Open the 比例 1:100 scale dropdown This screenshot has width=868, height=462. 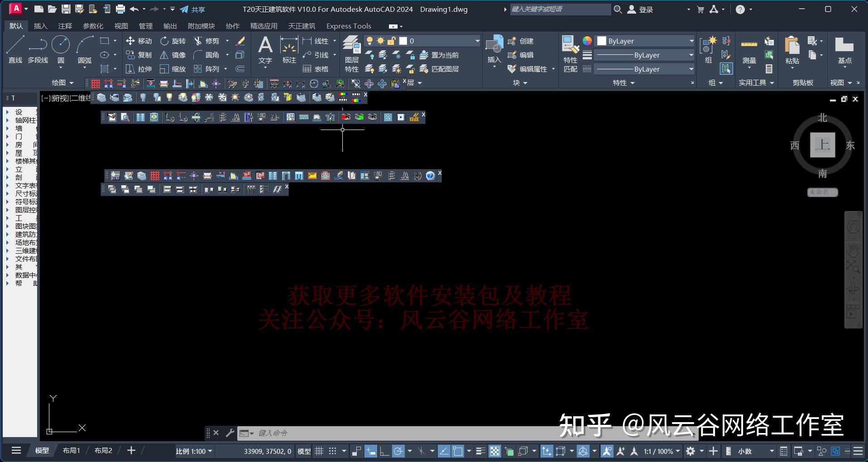194,451
